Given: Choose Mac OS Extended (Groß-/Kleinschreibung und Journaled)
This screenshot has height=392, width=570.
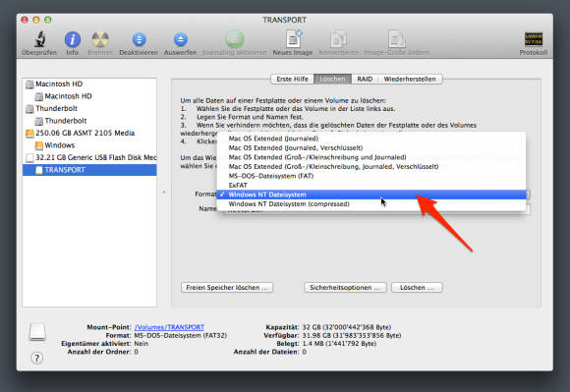Looking at the screenshot, I should pos(371,157).
